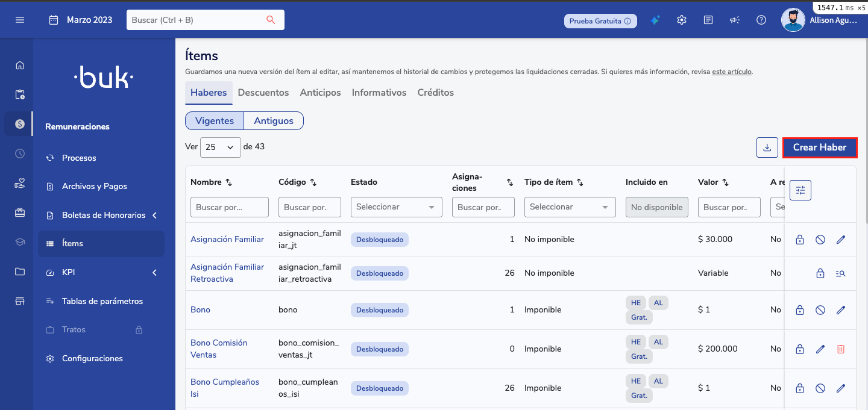Open the rows-per-page dropdown showing 25
Viewport: 868px width, 410px height.
coord(220,147)
